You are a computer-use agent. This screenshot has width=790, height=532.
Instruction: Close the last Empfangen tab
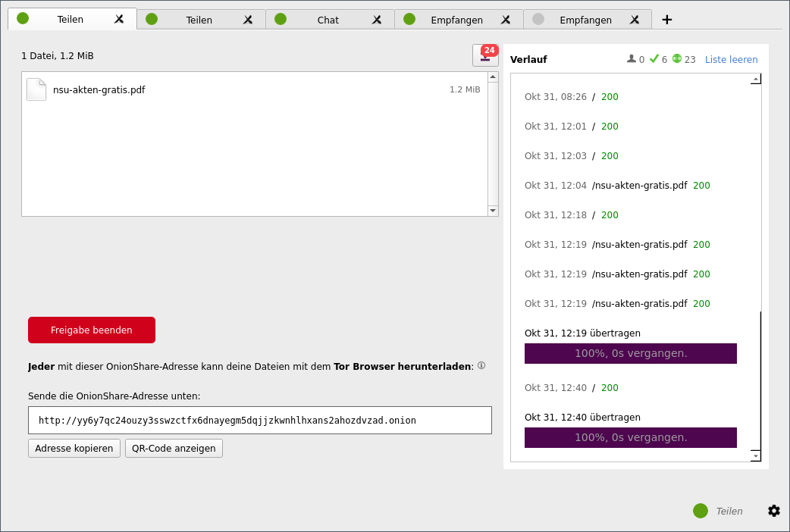635,20
